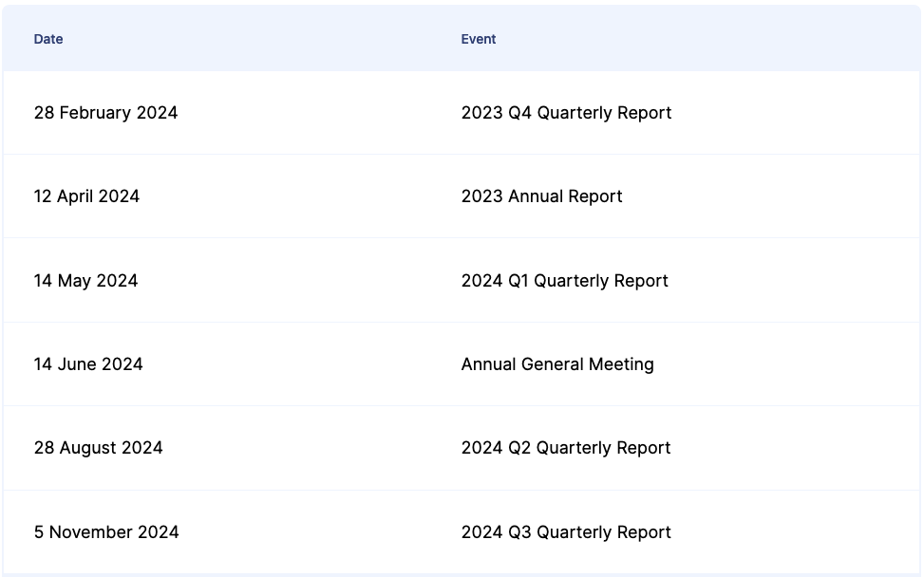Select the 28 February 2024 date cell
This screenshot has width=924, height=577.
point(105,113)
